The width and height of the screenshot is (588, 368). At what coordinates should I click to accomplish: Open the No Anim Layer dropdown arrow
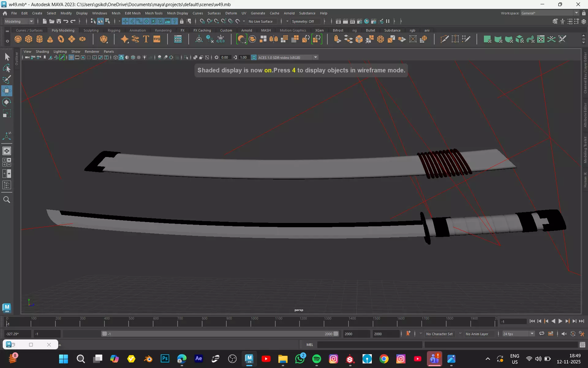[460, 334]
